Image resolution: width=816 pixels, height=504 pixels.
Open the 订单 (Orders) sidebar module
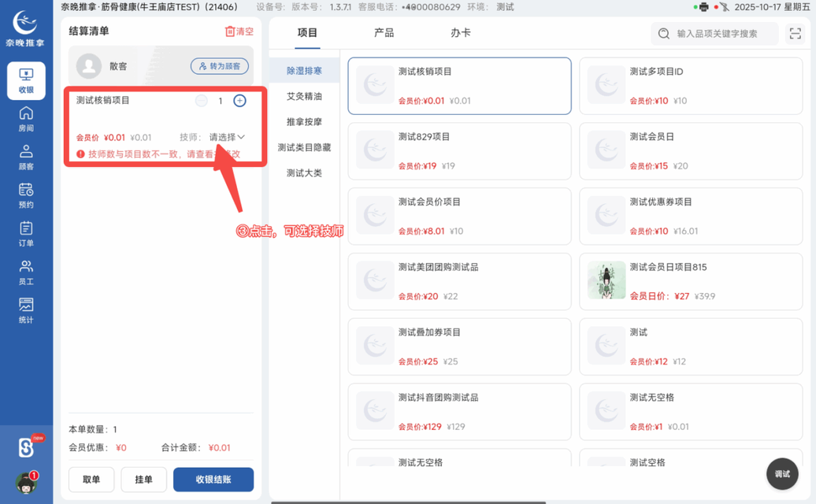[x=26, y=232]
